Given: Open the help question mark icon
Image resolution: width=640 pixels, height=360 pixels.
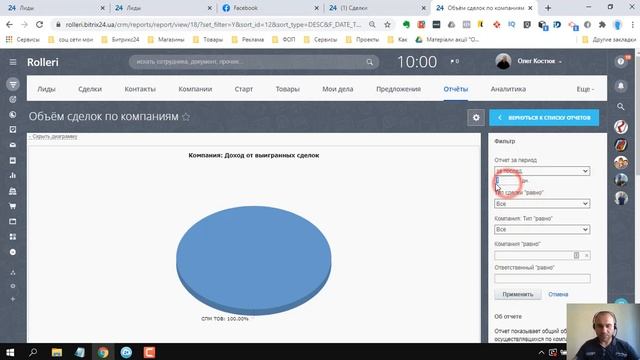Looking at the screenshot, I should tap(621, 61).
